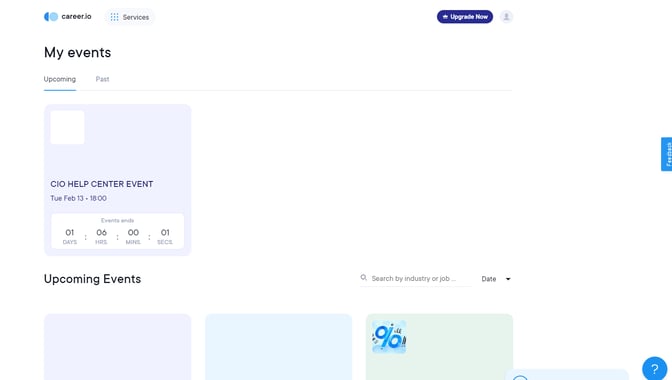The height and width of the screenshot is (380, 672).
Task: Click the Upgrade Now button
Action: click(x=465, y=17)
